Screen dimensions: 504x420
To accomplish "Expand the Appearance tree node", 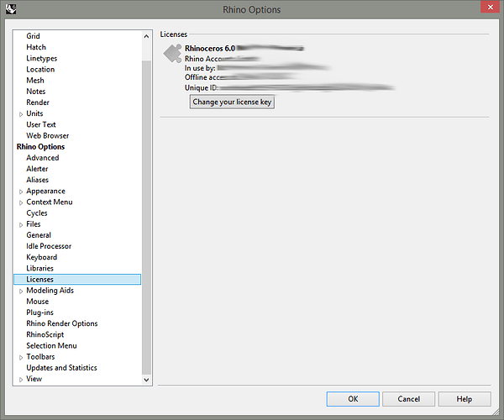I will click(21, 192).
